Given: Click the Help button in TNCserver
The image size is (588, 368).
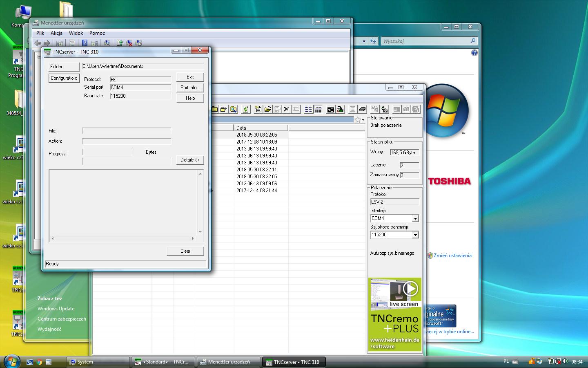Looking at the screenshot, I should (190, 98).
